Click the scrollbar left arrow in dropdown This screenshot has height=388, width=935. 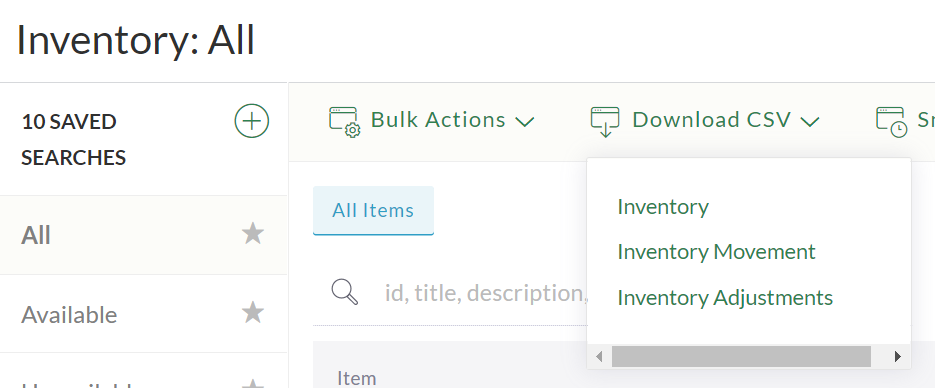[x=599, y=356]
